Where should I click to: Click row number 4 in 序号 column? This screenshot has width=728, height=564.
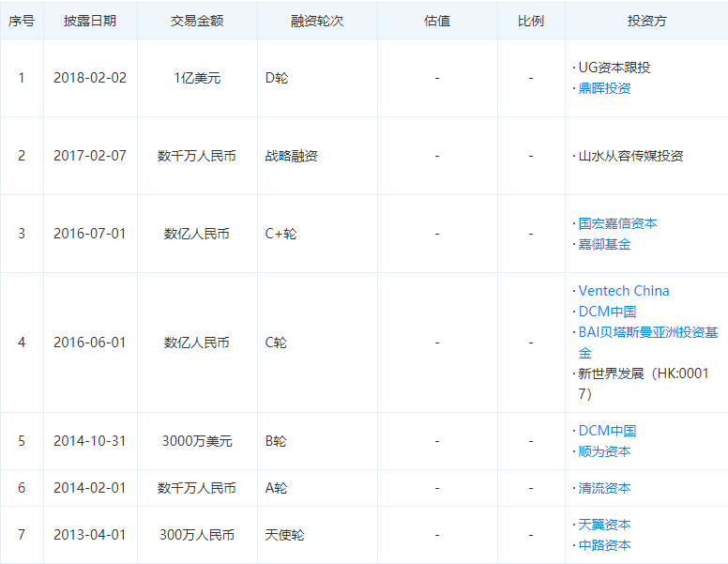[22, 343]
